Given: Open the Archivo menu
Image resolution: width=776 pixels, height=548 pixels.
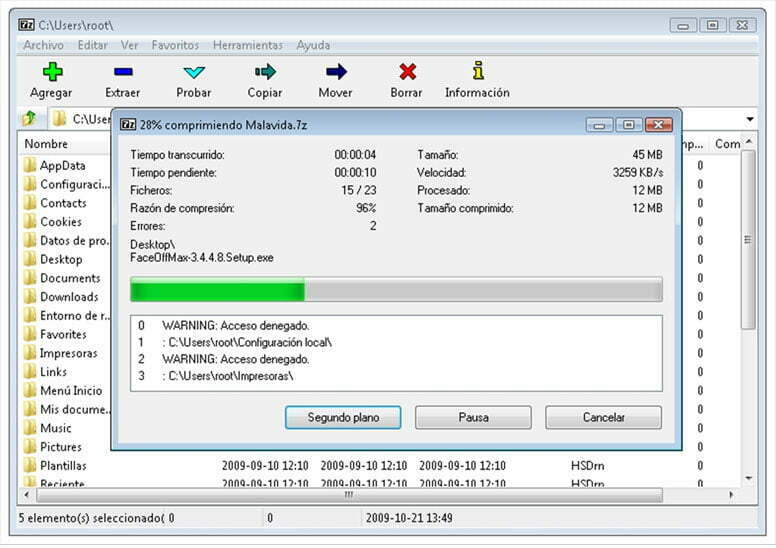Looking at the screenshot, I should pos(44,45).
